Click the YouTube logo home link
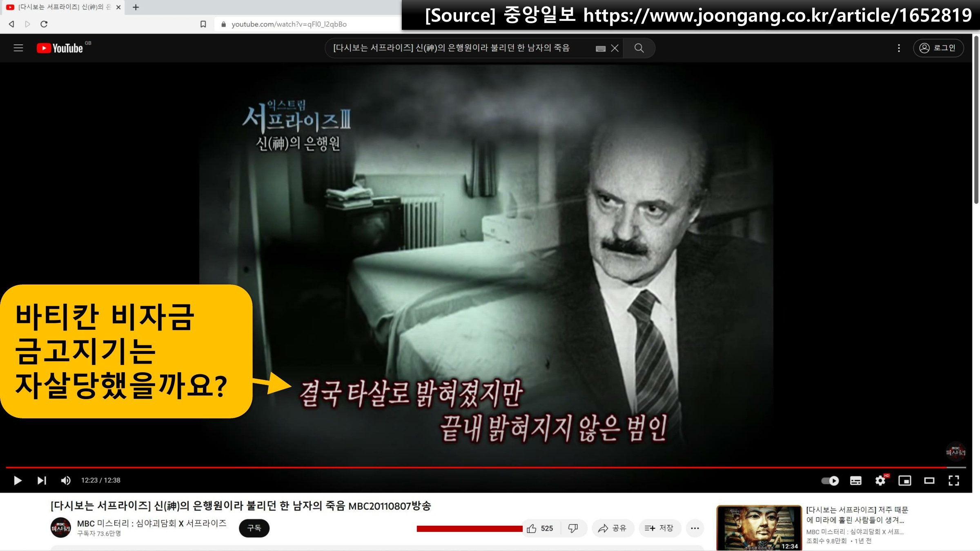 tap(60, 48)
